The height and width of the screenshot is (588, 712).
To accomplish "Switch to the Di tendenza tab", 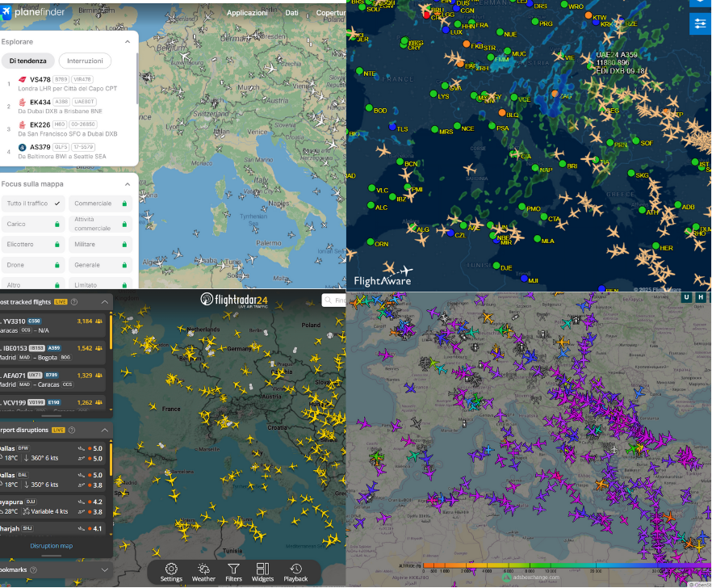I will click(x=27, y=61).
